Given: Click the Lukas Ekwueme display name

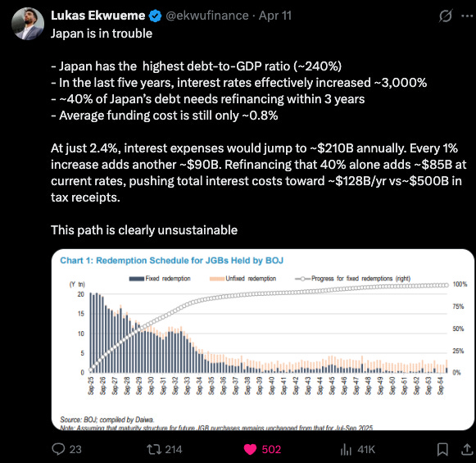Looking at the screenshot, I should coord(97,16).
